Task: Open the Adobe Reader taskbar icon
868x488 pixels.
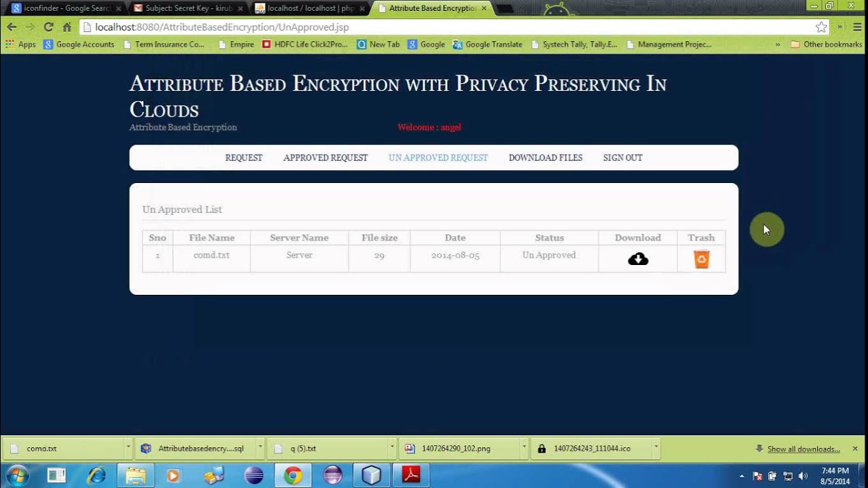Action: pyautogui.click(x=411, y=475)
